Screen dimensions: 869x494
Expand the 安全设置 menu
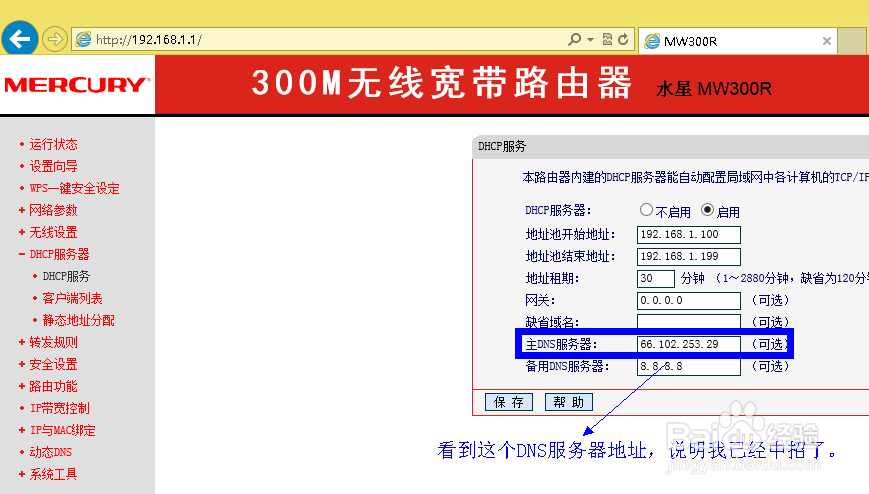[53, 364]
